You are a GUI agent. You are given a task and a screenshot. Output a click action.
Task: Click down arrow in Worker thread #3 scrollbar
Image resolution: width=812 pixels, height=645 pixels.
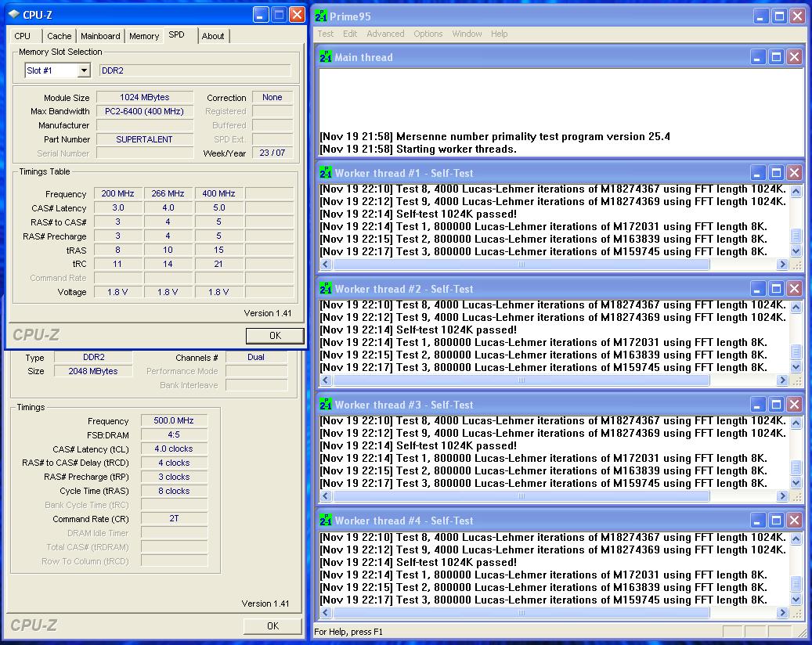tap(796, 484)
